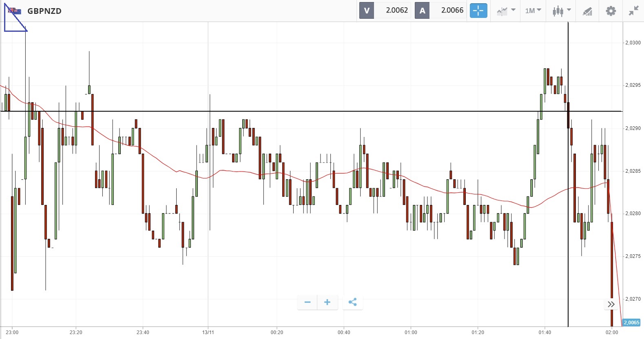Image resolution: width=644 pixels, height=339 pixels.
Task: Click the 2.0062 sell price
Action: [397, 11]
